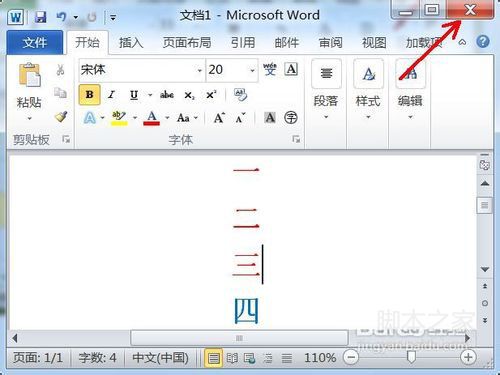The width and height of the screenshot is (500, 375).
Task: Minimize the ribbon with the caret icon
Action: click(462, 42)
